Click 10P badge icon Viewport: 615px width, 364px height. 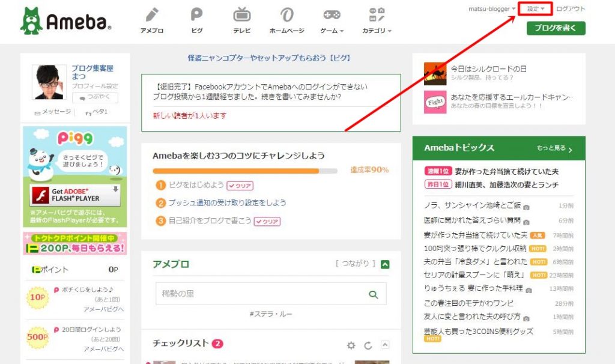point(37,297)
